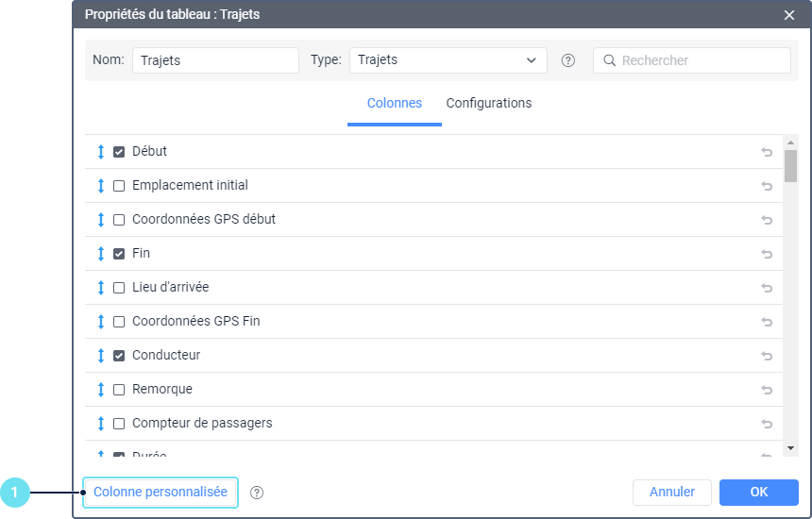Enable the Lieu d'arrivée checkbox

[x=119, y=288]
